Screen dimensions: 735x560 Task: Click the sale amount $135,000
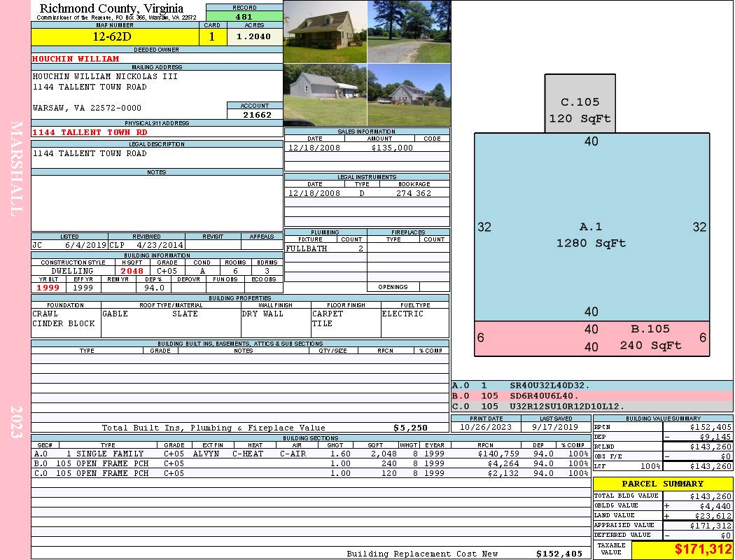tap(392, 148)
